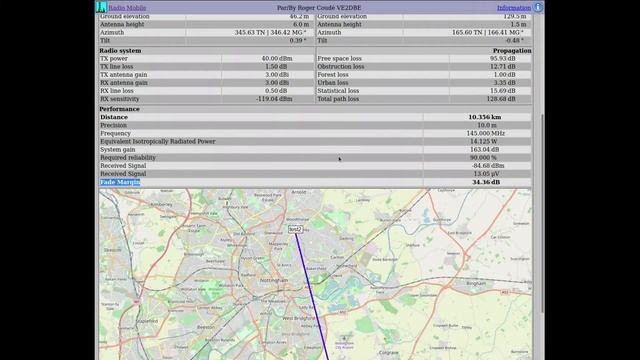Click the 163.04 dB system gain value
This screenshot has width=640, height=360.
pos(485,149)
